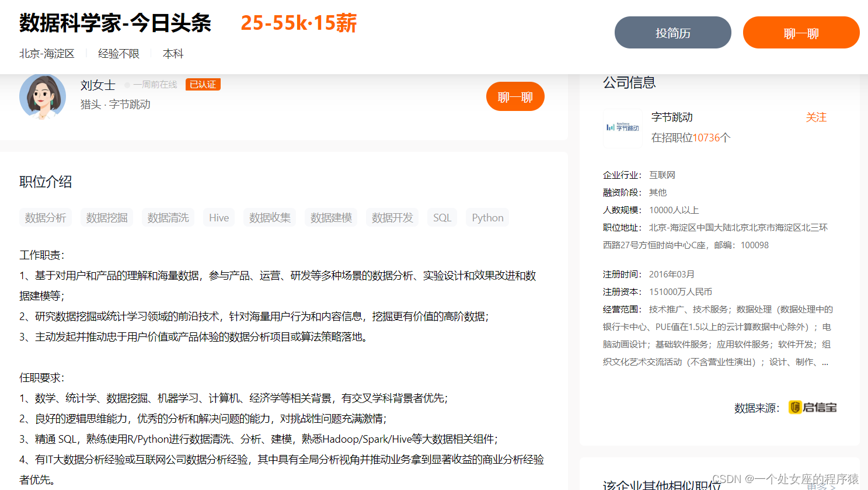The image size is (868, 490).
Task: Select the 数据清洗 tag
Action: click(168, 218)
